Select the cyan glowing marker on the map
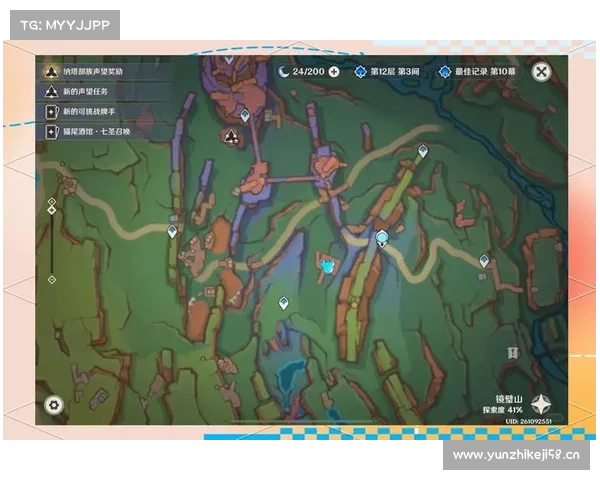 click(327, 266)
